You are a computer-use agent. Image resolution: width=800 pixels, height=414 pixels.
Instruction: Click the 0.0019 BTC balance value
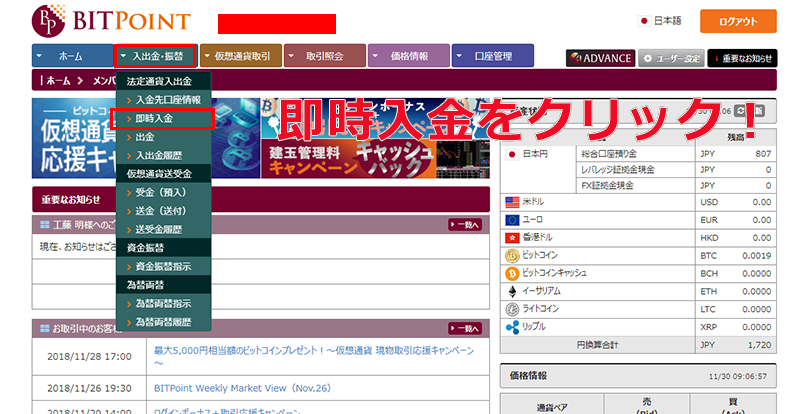(x=756, y=256)
